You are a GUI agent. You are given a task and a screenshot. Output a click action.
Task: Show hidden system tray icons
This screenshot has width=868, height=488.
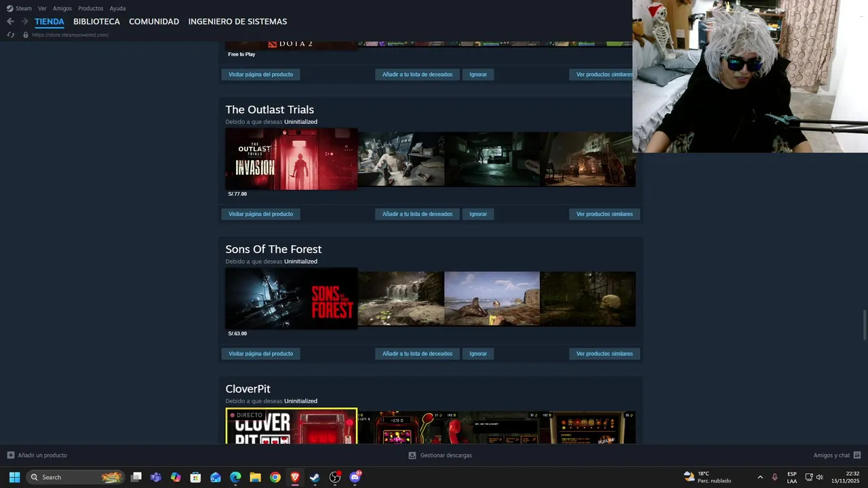pos(759,477)
